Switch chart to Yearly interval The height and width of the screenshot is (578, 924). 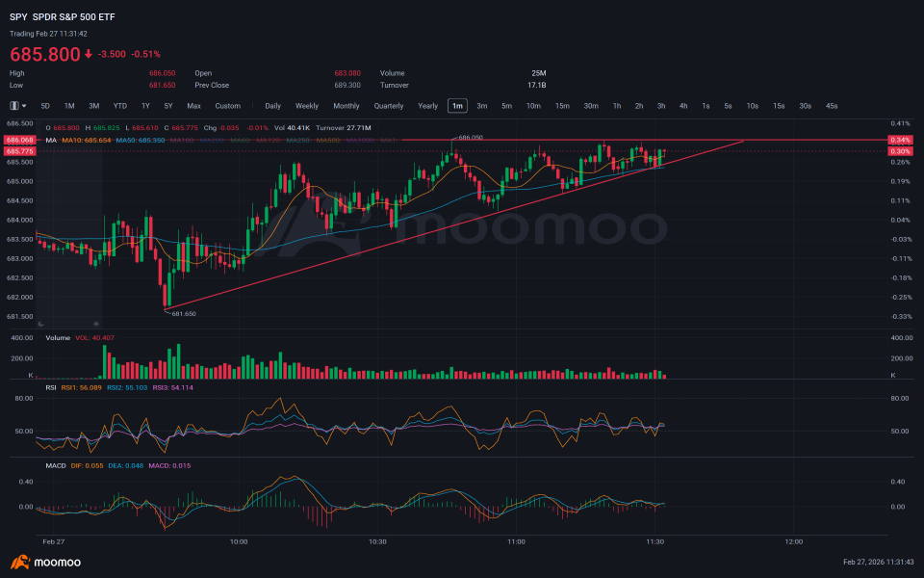[428, 106]
